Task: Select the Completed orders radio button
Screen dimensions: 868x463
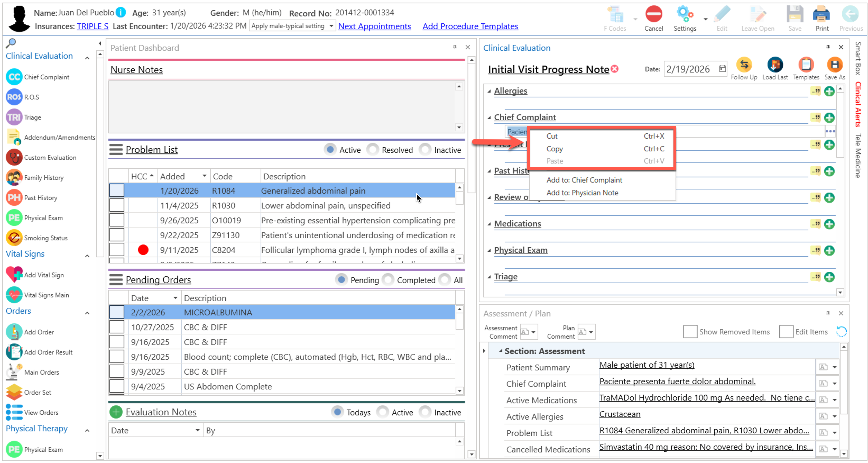Action: [388, 280]
